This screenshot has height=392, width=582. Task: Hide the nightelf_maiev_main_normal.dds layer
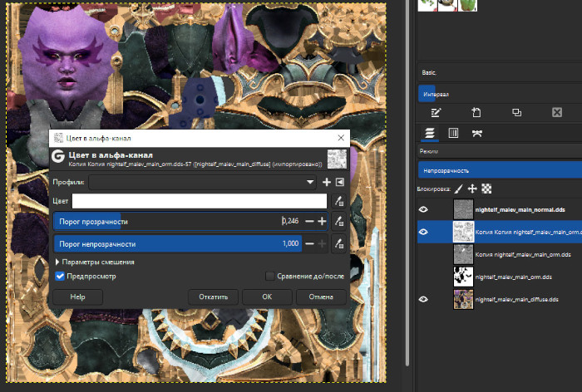(x=424, y=209)
